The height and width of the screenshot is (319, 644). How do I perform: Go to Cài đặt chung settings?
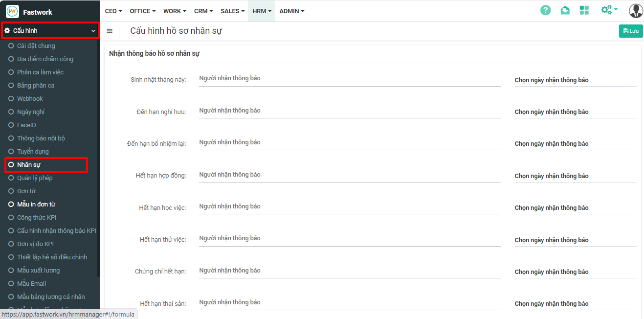[36, 46]
